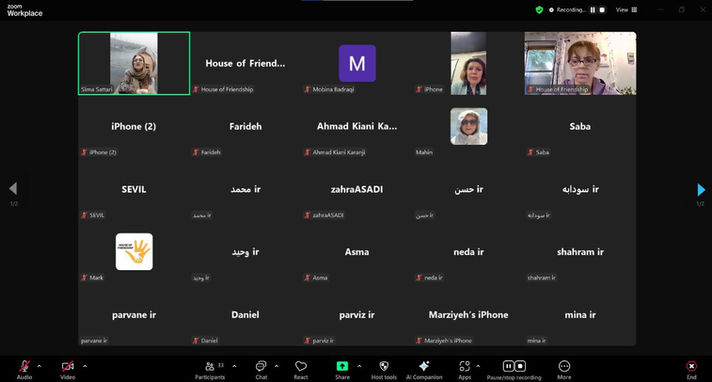Select the iPhone participant video tile
This screenshot has height=382, width=712.
469,63
